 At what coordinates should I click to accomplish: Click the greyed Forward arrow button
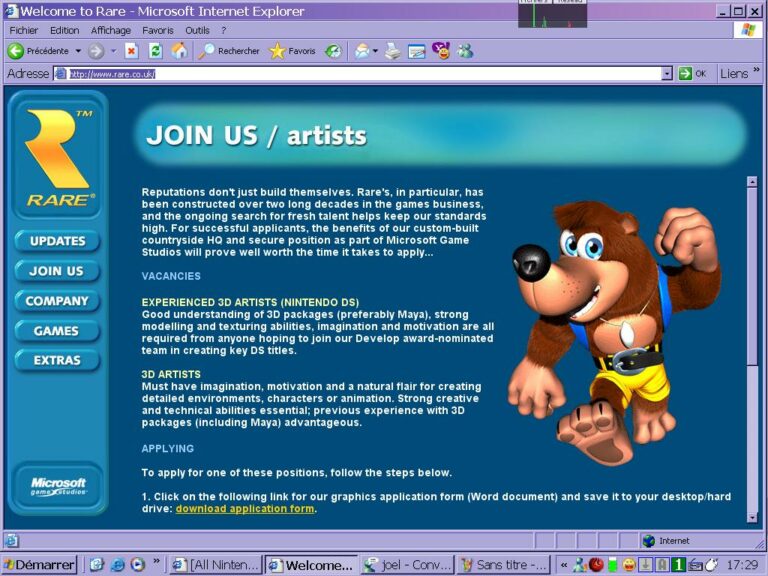coord(96,51)
